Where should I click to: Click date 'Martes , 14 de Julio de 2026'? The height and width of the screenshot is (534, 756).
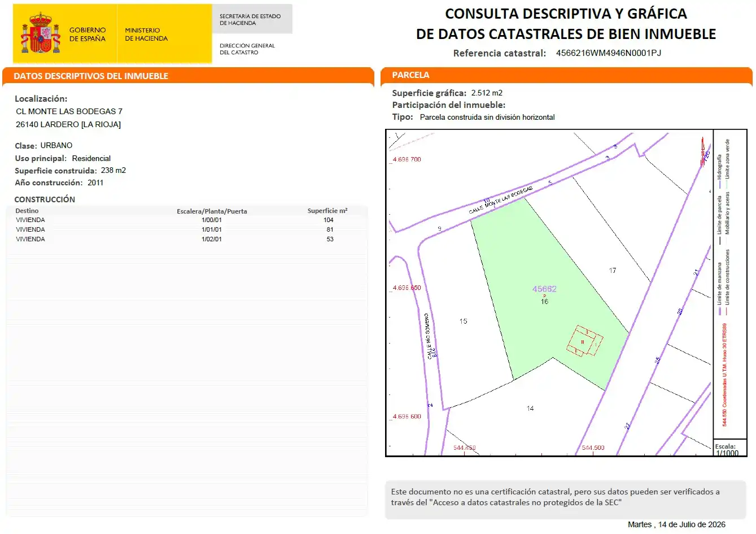[676, 524]
